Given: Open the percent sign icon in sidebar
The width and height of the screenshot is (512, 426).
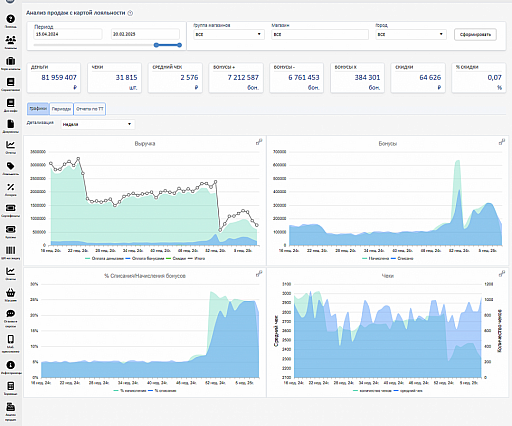Looking at the screenshot, I should (x=11, y=187).
